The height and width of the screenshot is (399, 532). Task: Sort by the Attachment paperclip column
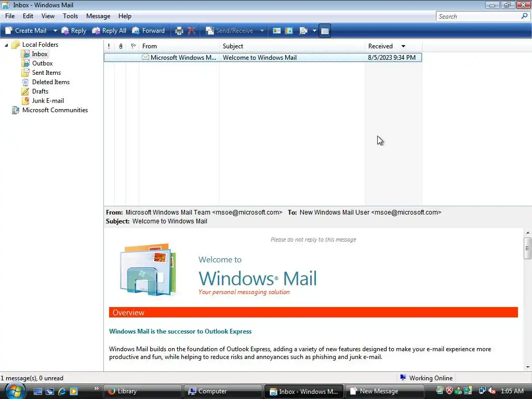click(121, 46)
